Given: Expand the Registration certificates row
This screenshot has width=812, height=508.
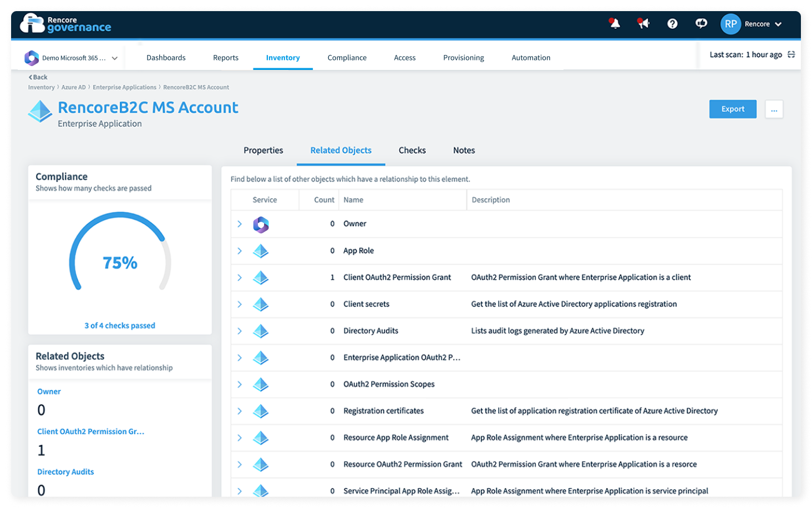Looking at the screenshot, I should [x=240, y=411].
